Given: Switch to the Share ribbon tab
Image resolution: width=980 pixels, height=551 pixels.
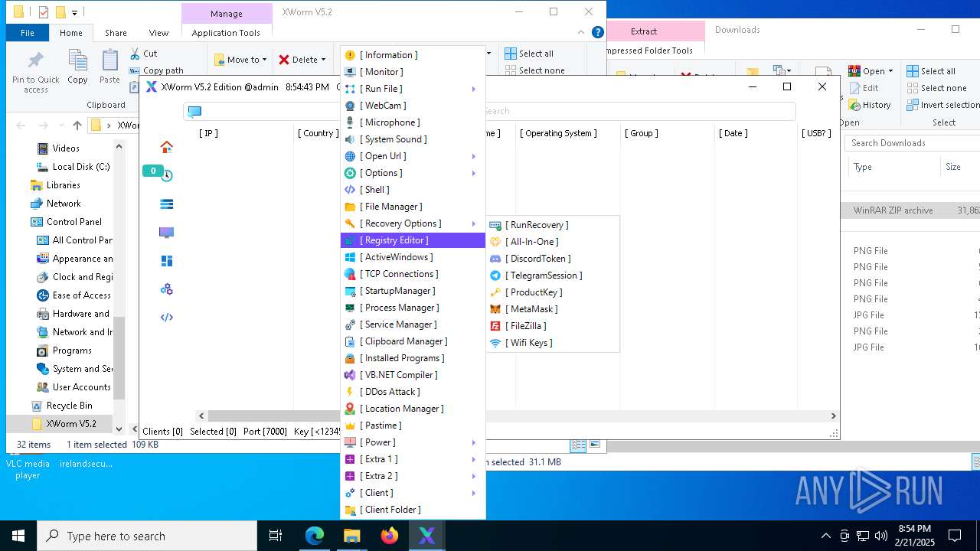Looking at the screenshot, I should click(116, 33).
